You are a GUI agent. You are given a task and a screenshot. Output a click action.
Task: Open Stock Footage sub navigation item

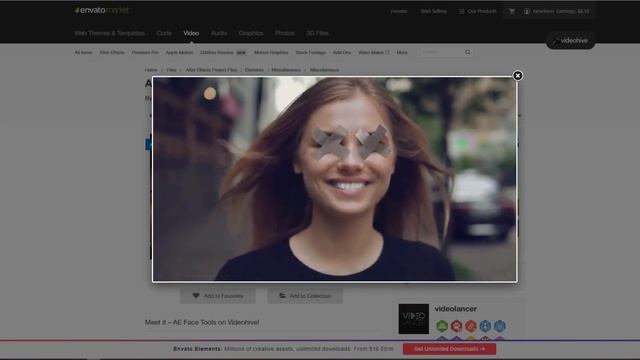pos(311,53)
